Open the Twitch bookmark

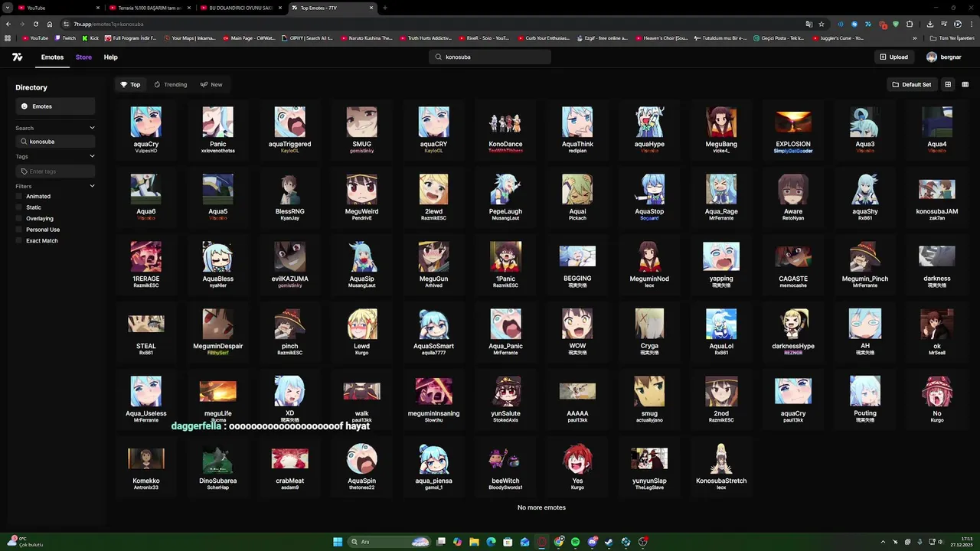coord(65,37)
